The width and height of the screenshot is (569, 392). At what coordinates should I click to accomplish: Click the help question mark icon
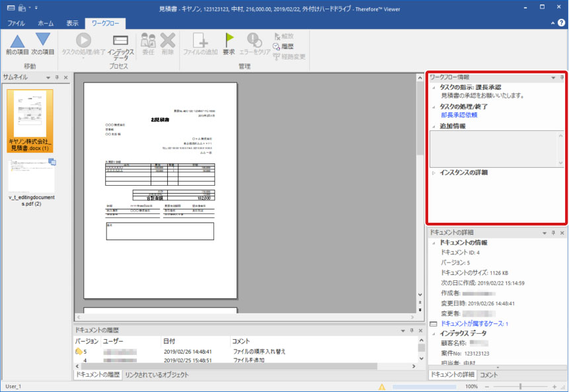tap(561, 22)
